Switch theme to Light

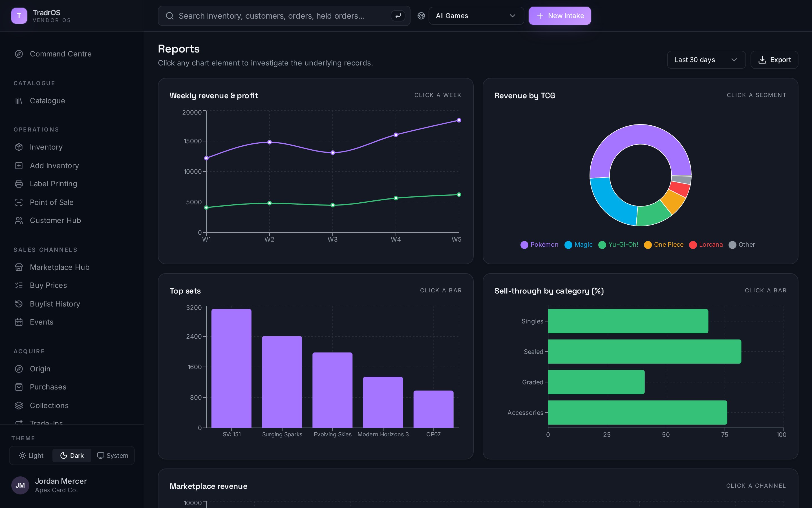[31, 456]
